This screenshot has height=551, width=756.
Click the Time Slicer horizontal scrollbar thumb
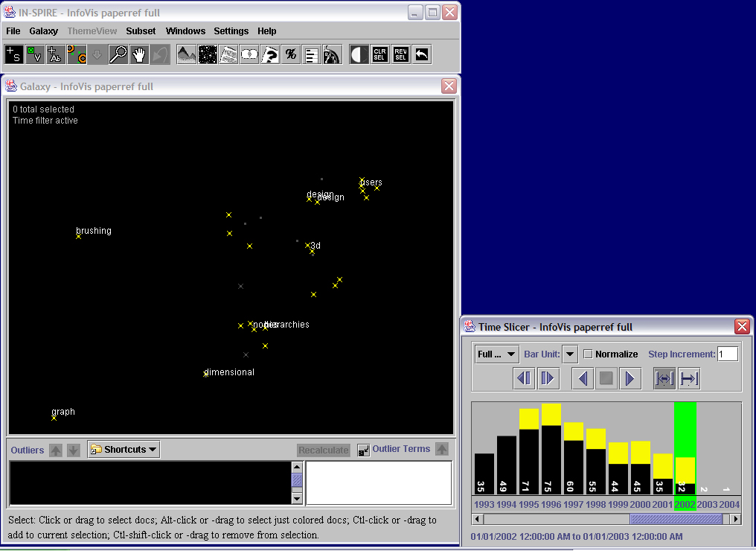point(676,519)
